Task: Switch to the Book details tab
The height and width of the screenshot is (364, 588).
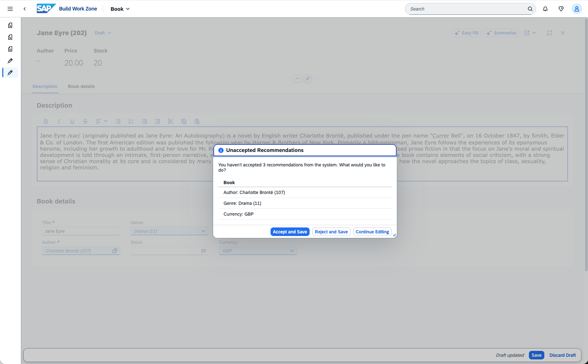Action: [x=81, y=86]
